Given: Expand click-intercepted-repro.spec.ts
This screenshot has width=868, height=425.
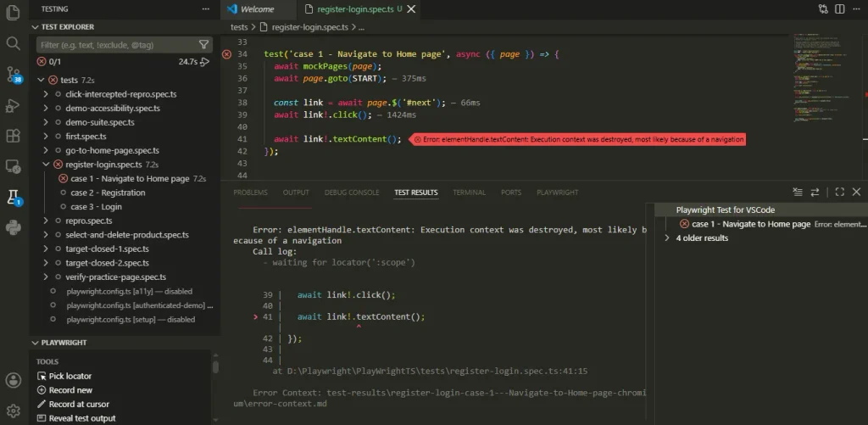Looking at the screenshot, I should pos(46,94).
